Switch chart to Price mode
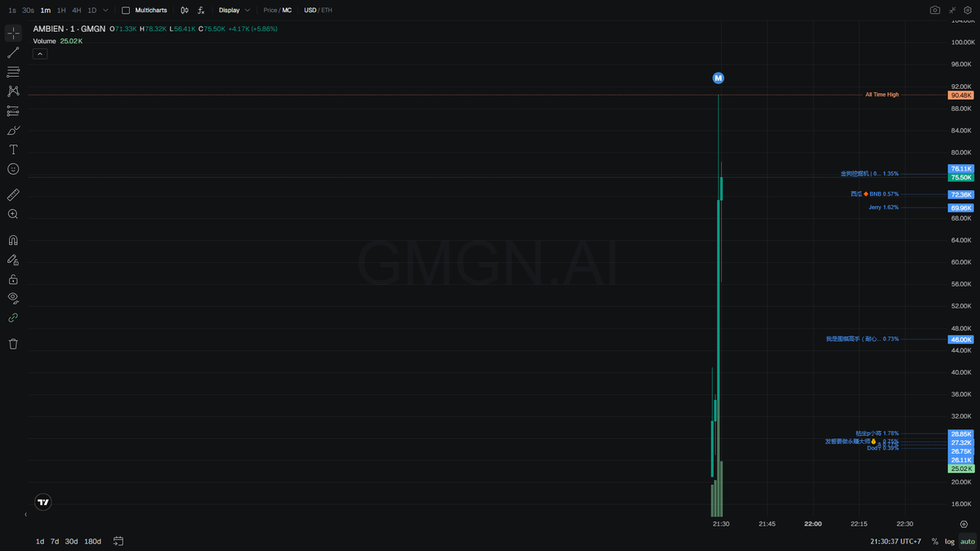The width and height of the screenshot is (980, 551). pos(270,11)
